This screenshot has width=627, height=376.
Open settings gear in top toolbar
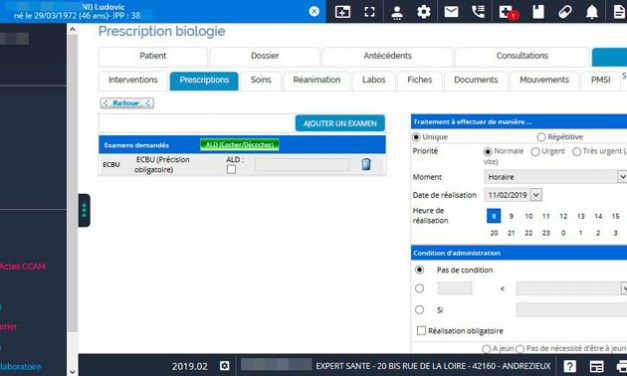(424, 12)
